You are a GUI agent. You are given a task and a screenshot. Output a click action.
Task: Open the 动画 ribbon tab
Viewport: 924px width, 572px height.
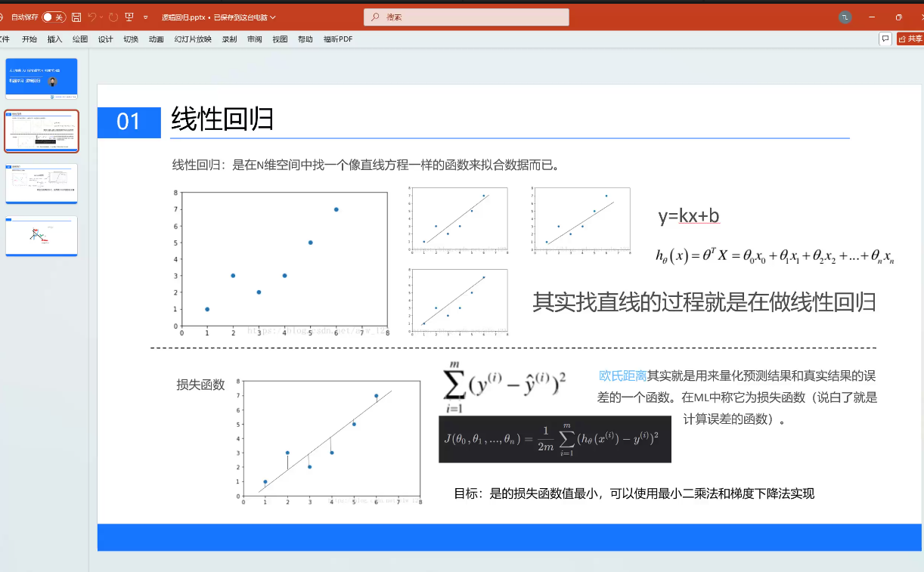tap(156, 39)
